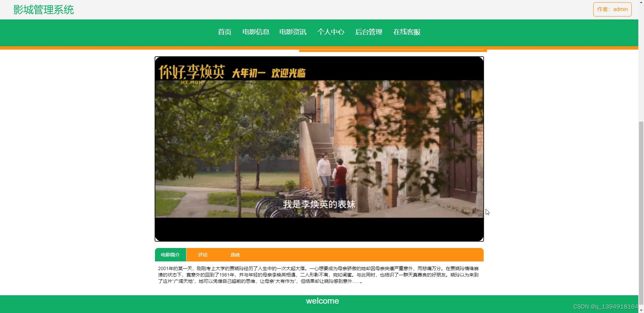Select the 电影简介 tab

(170, 255)
